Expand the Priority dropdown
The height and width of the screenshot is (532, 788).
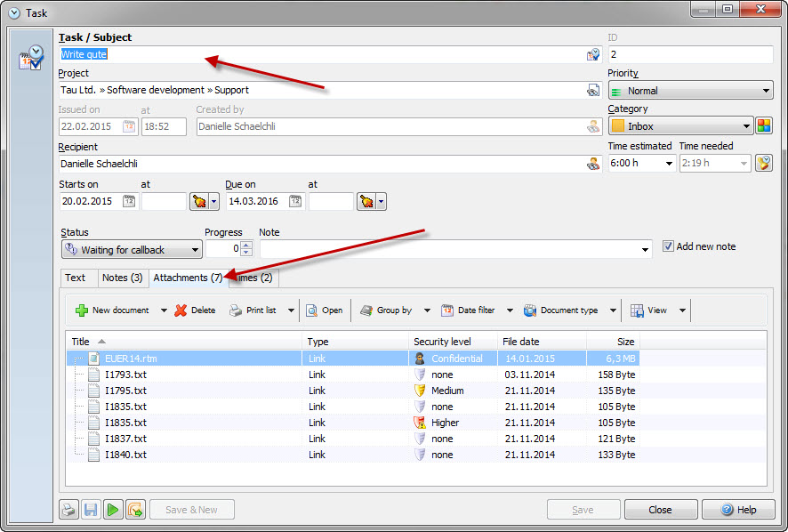(766, 91)
